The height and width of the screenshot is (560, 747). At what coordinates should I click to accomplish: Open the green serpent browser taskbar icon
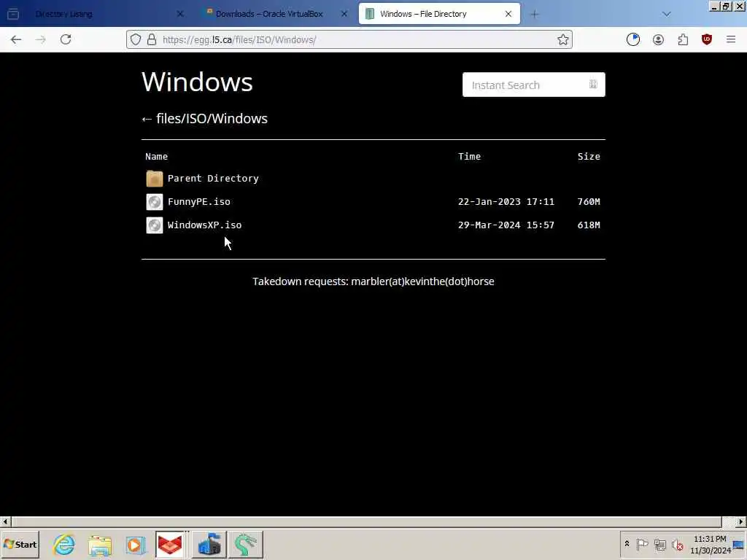245,544
